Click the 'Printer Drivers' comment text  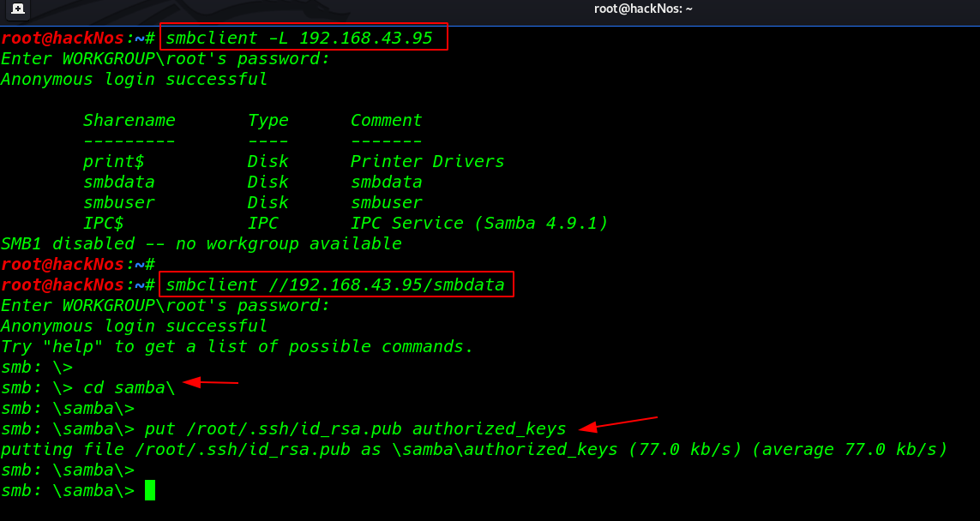tap(428, 161)
